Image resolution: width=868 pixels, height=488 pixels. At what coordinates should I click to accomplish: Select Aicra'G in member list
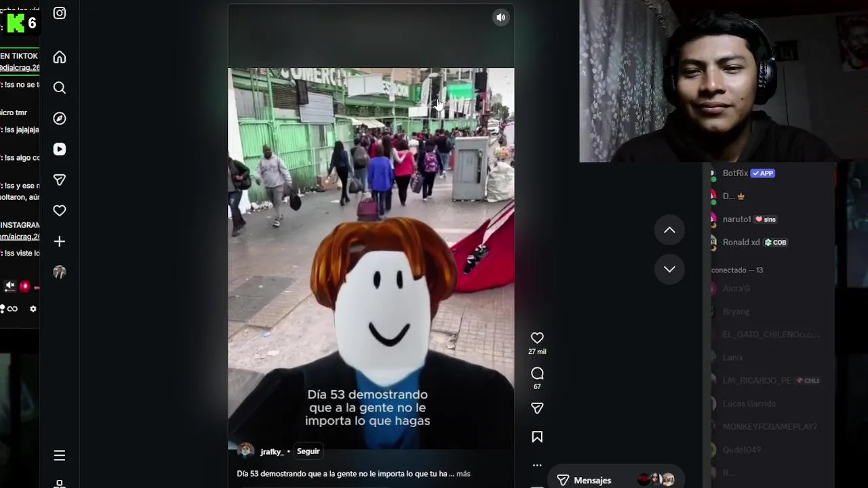tap(736, 288)
